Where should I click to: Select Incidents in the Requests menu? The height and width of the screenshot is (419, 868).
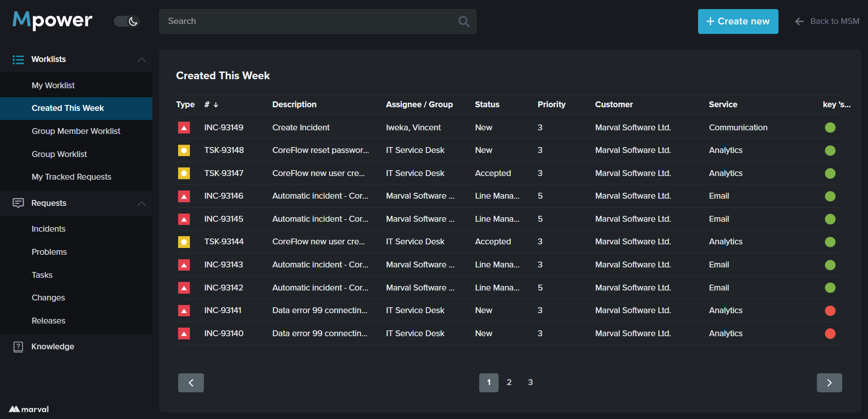[48, 229]
